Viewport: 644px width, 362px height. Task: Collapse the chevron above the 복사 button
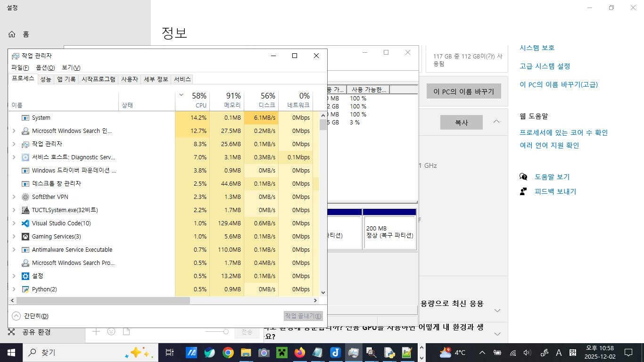coord(496,122)
